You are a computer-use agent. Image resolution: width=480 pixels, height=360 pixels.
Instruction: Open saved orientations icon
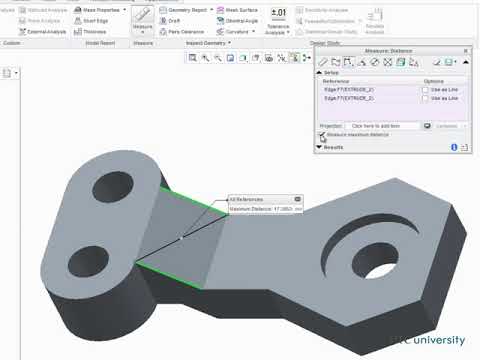click(x=256, y=58)
